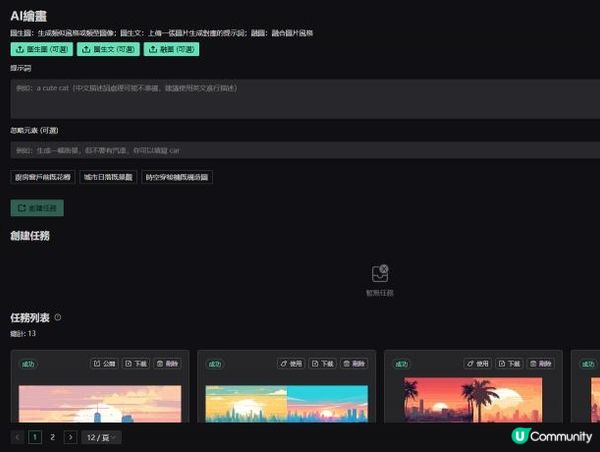Select the 城市日落 city sunset preset chip
This screenshot has width=600, height=452.
[108, 177]
